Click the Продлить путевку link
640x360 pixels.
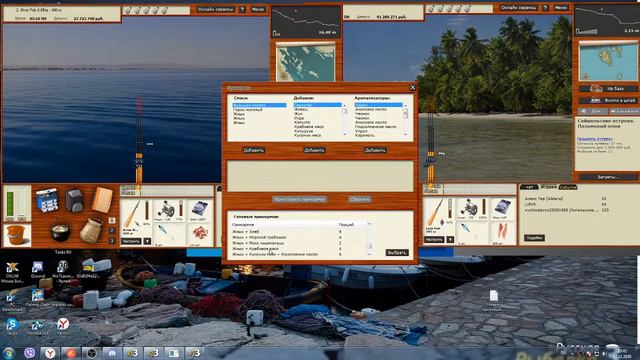pos(594,139)
